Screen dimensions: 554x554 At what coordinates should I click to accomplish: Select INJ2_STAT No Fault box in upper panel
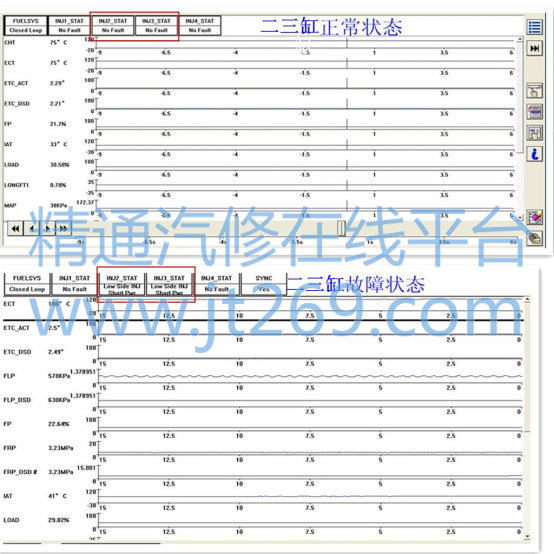(113, 26)
